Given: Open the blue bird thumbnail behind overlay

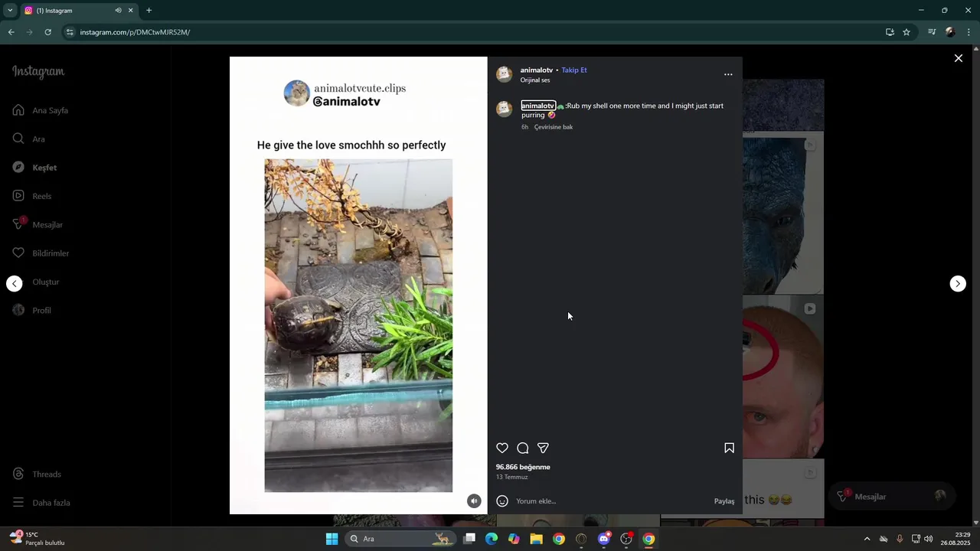Looking at the screenshot, I should [783, 216].
